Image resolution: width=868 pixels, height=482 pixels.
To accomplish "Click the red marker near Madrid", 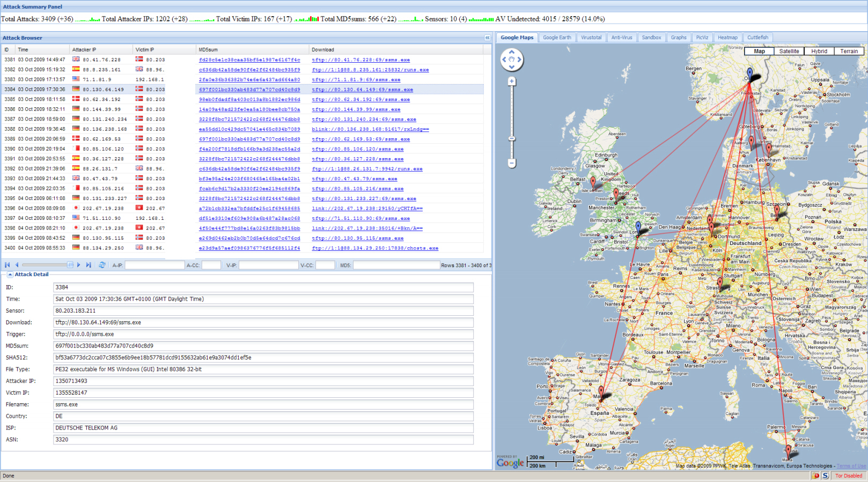I will click(x=601, y=392).
